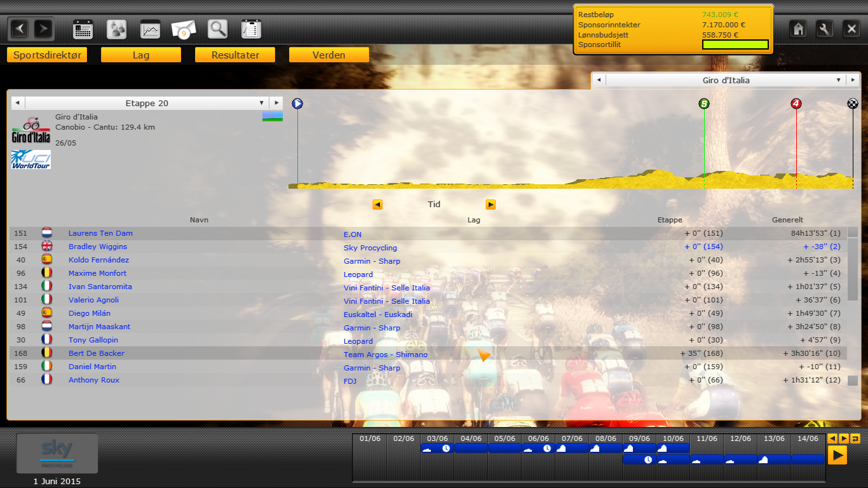This screenshot has height=488, width=868.
Task: Open the clipboard checklist icon
Action: point(251,29)
